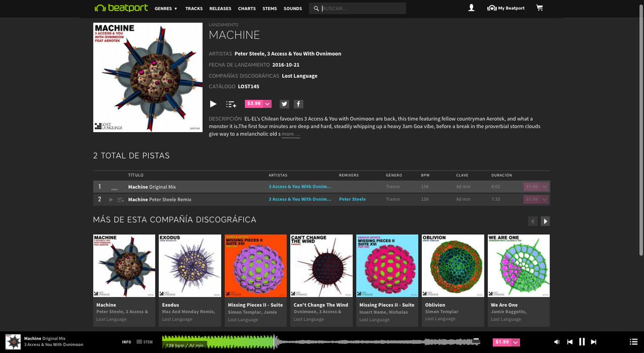Image resolution: width=644 pixels, height=353 pixels.
Task: Open the account profile icon
Action: 471,8
